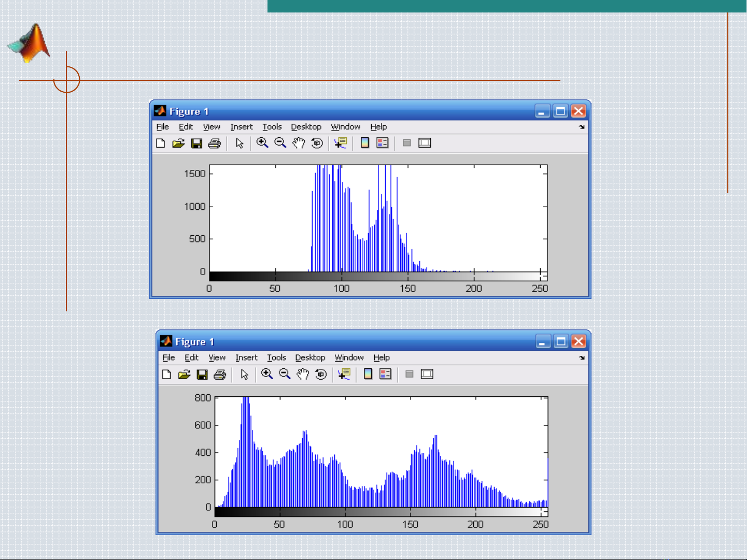Toggle Edit Plot arrow in upper figure toolbar
Viewport: 747px width, 560px height.
[239, 143]
